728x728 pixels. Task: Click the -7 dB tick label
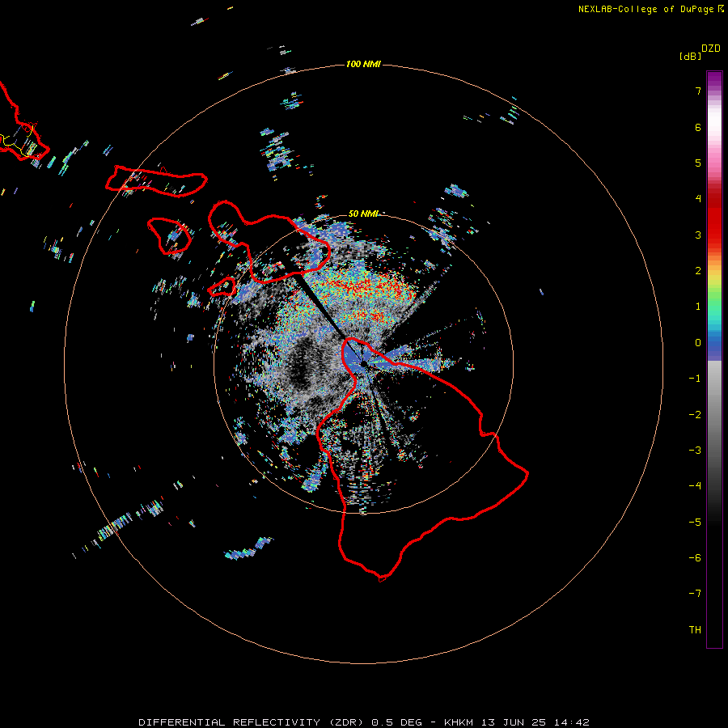(x=695, y=594)
